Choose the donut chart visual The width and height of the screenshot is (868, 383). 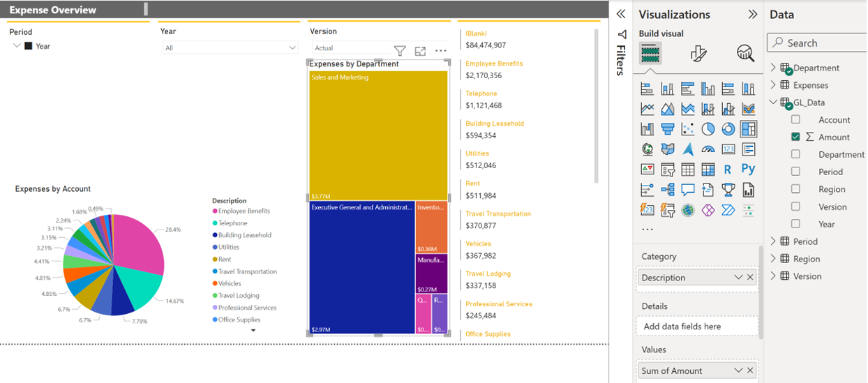pyautogui.click(x=728, y=129)
